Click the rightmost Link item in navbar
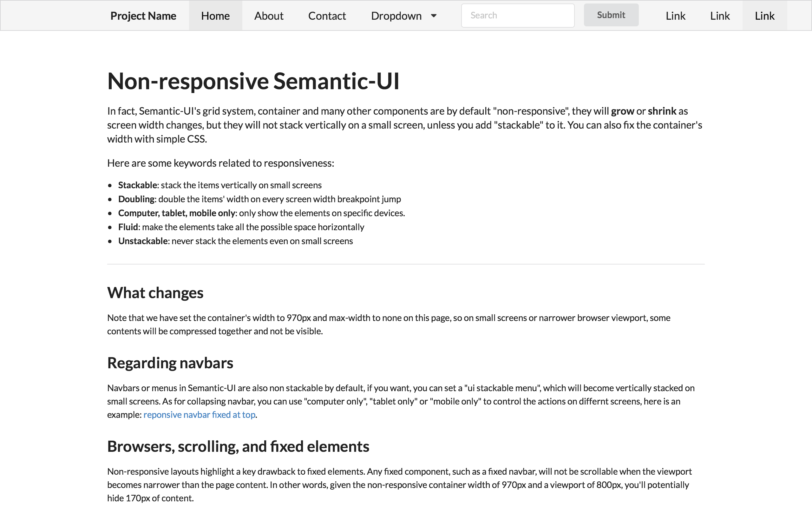The image size is (812, 508). coord(765,16)
